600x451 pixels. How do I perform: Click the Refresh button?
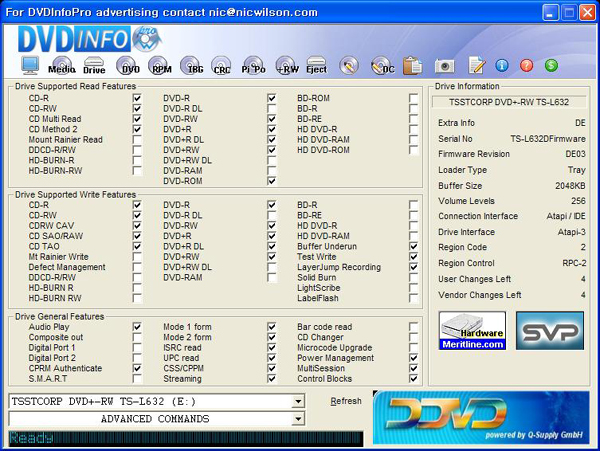pos(346,401)
